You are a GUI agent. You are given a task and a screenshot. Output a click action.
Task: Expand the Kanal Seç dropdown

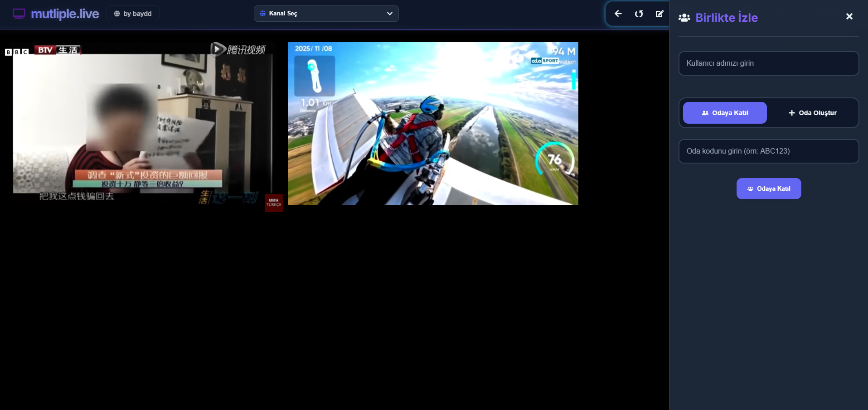326,14
